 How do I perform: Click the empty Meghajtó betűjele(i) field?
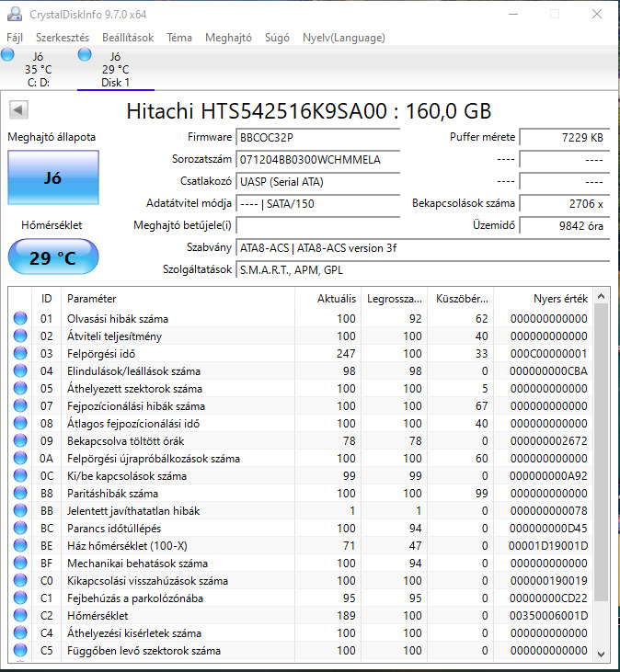click(317, 225)
